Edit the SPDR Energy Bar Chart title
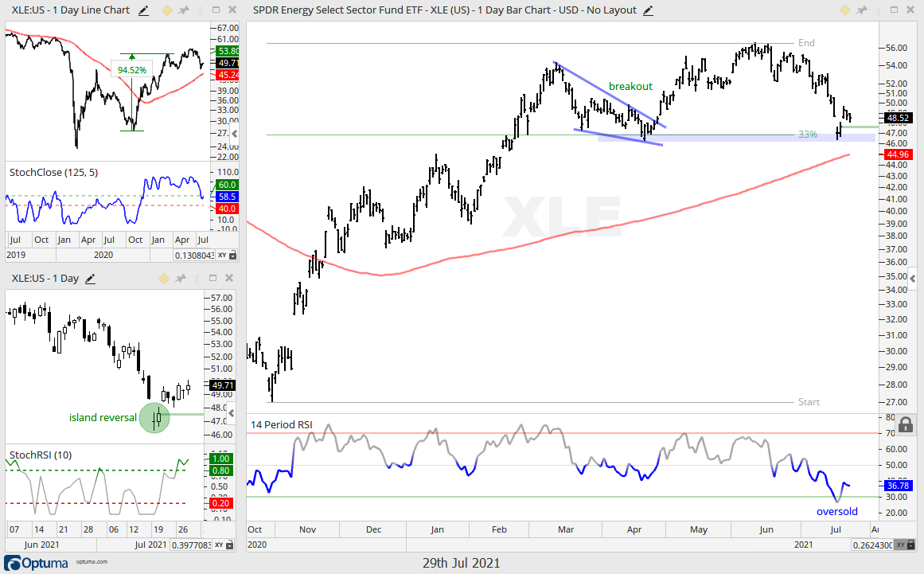The height and width of the screenshot is (574, 924). click(x=648, y=10)
